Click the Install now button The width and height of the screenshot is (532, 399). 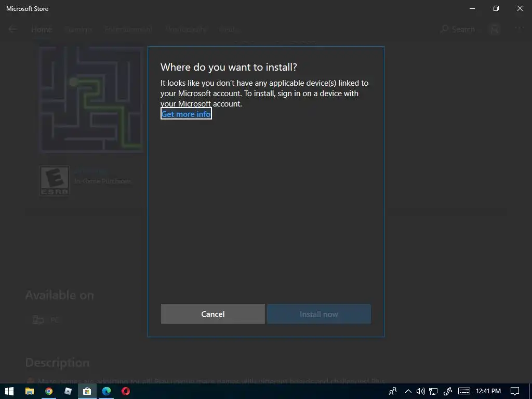pyautogui.click(x=319, y=314)
